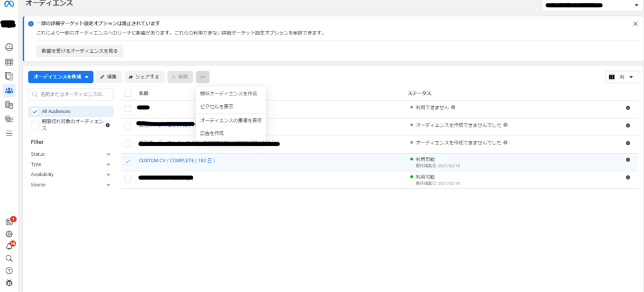Open the settings gear in sidebar
Screen dimensions: 644x292
9,234
